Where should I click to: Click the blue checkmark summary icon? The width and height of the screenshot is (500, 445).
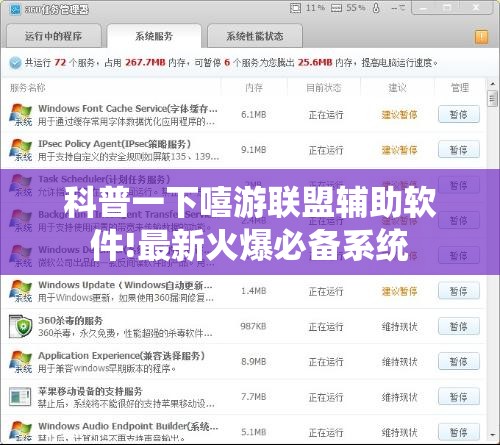[15, 62]
